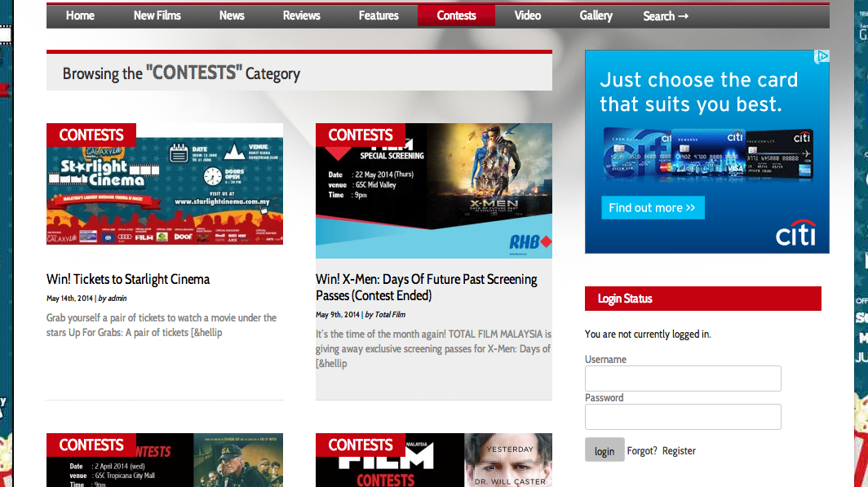Click author link admin

tap(117, 299)
